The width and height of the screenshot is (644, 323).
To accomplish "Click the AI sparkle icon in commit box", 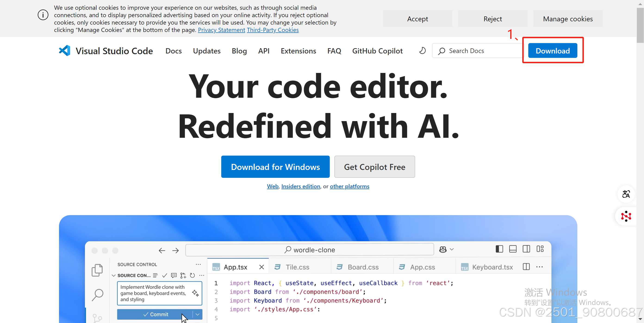I will 195,293.
